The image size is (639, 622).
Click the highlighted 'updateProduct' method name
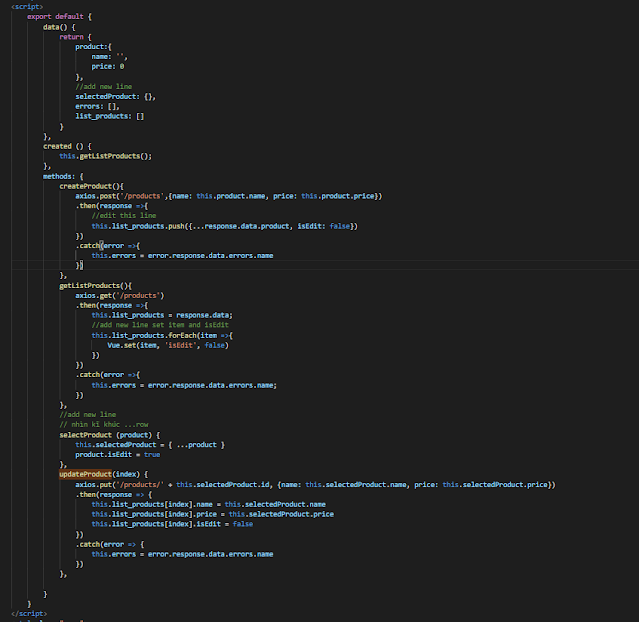(85, 474)
